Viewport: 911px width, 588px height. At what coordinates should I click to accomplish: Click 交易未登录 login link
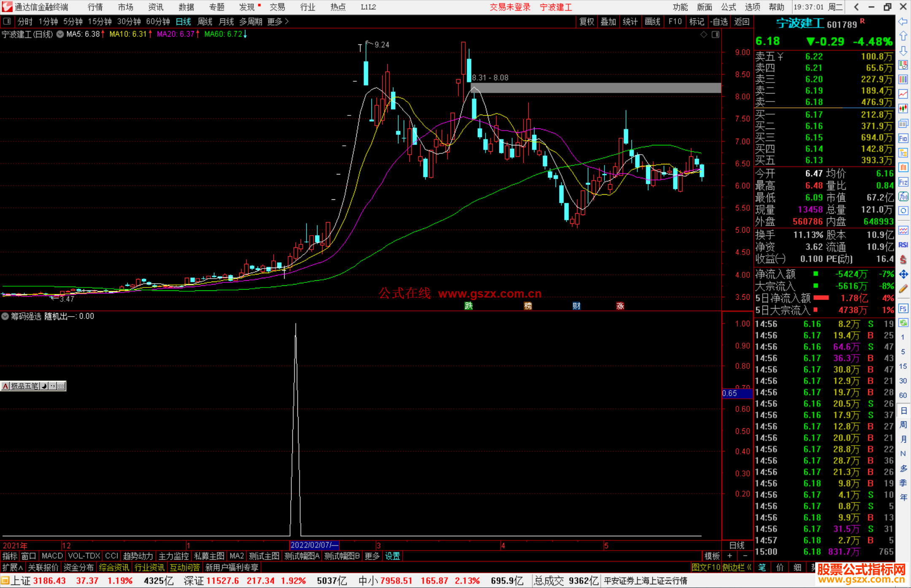tap(510, 7)
